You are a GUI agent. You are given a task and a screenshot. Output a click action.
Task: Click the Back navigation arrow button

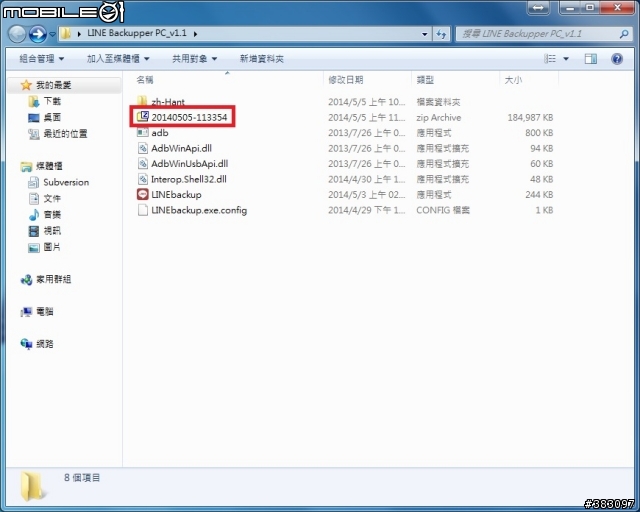[18, 34]
